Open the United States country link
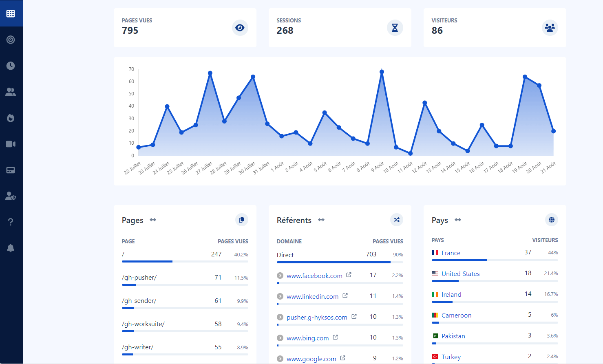 461,274
